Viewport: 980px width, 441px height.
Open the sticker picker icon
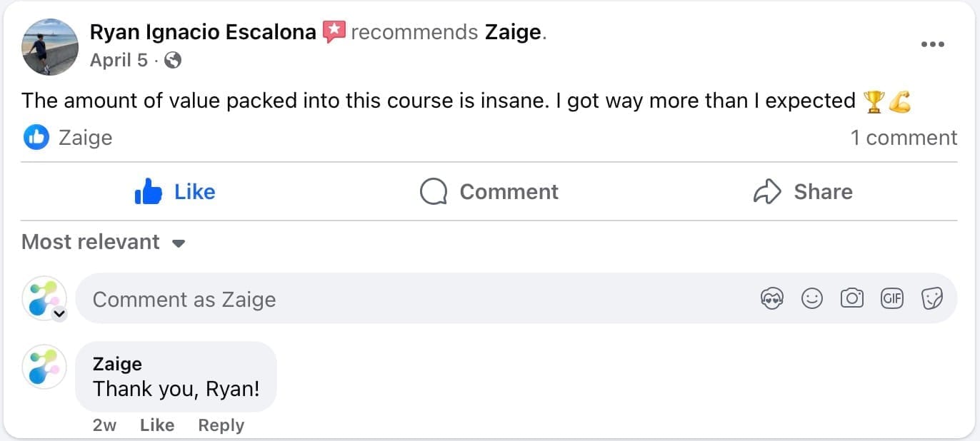932,299
